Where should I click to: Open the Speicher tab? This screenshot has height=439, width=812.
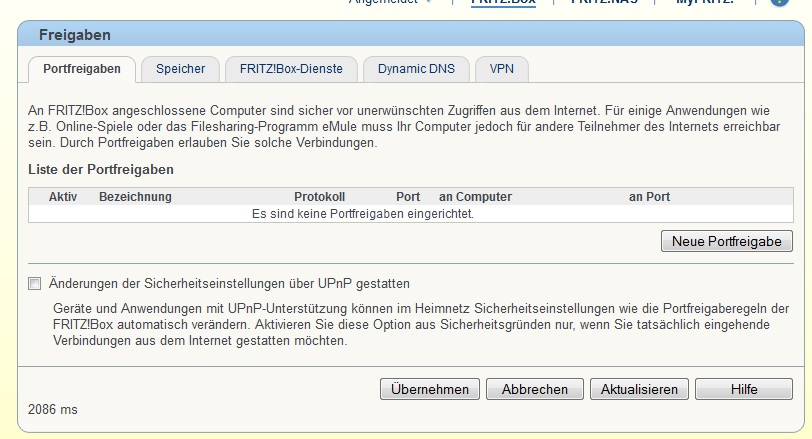(180, 69)
